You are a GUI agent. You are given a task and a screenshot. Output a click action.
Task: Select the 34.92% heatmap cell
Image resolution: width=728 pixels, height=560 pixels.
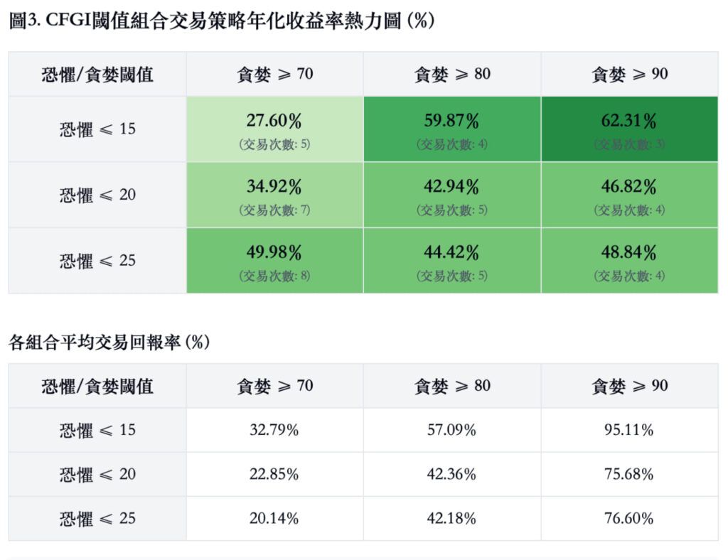pos(274,195)
